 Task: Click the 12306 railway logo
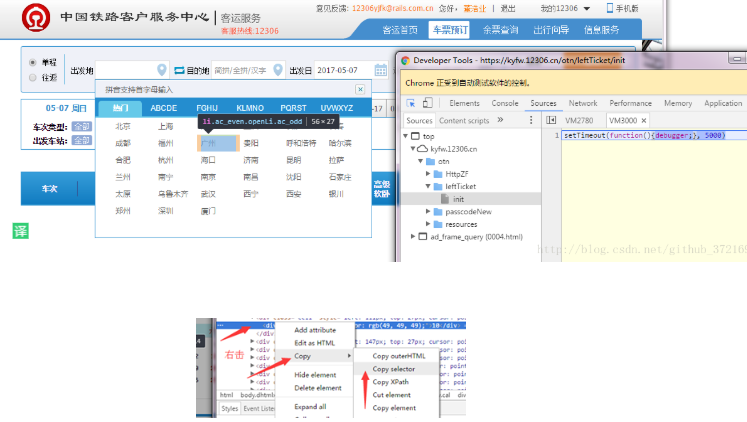pos(36,17)
